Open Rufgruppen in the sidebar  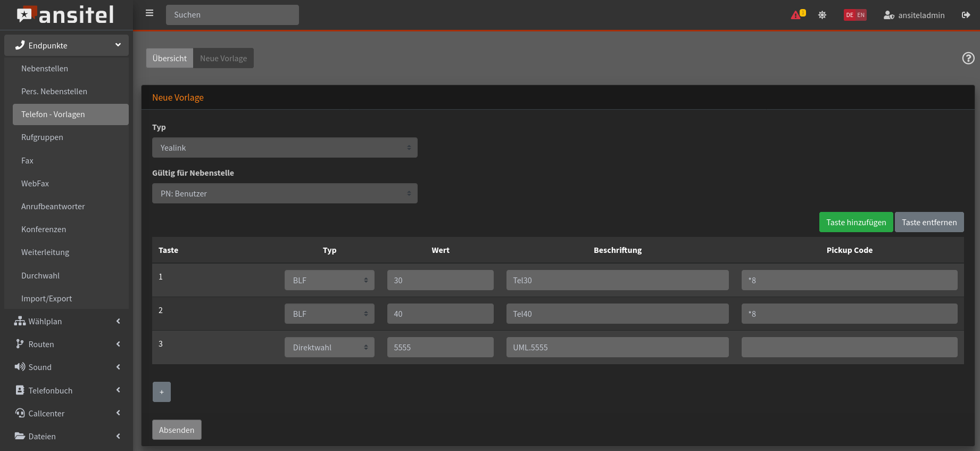click(42, 137)
